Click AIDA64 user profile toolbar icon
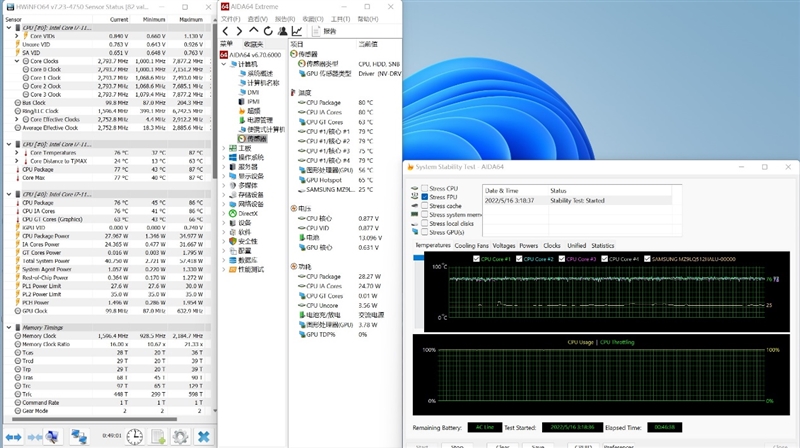 (282, 31)
